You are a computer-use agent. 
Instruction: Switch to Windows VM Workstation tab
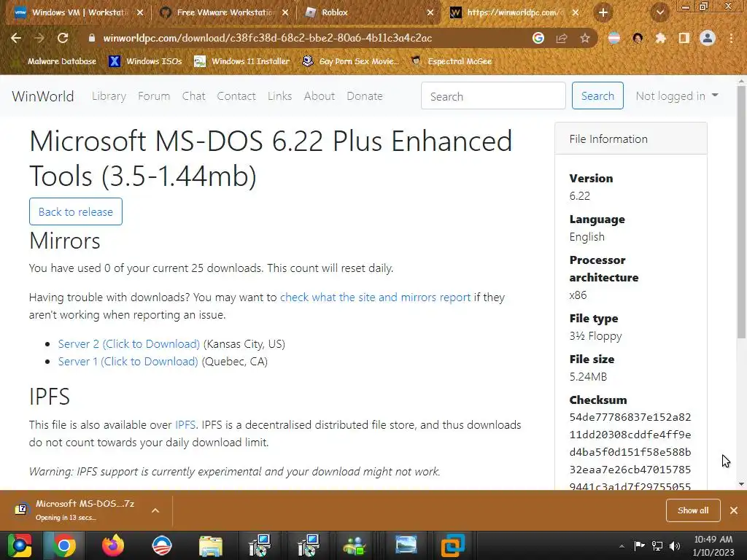79,12
